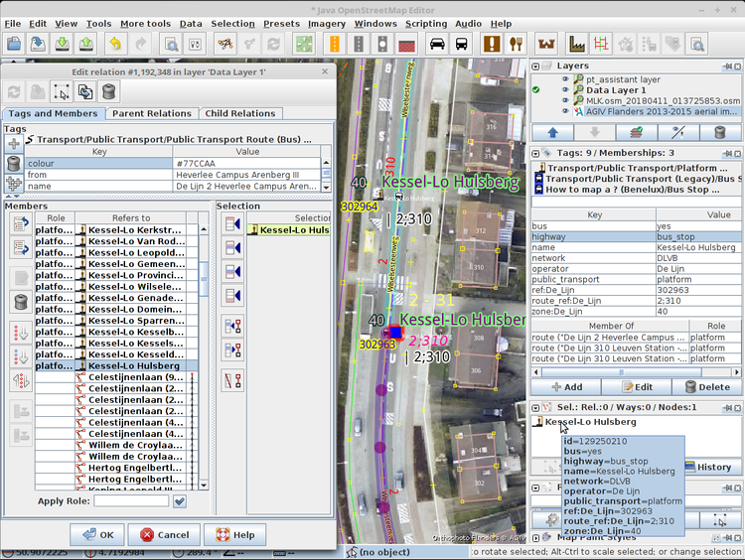Click the Search objects magnifier icon
Screen dimensions: 745x560
click(171, 44)
